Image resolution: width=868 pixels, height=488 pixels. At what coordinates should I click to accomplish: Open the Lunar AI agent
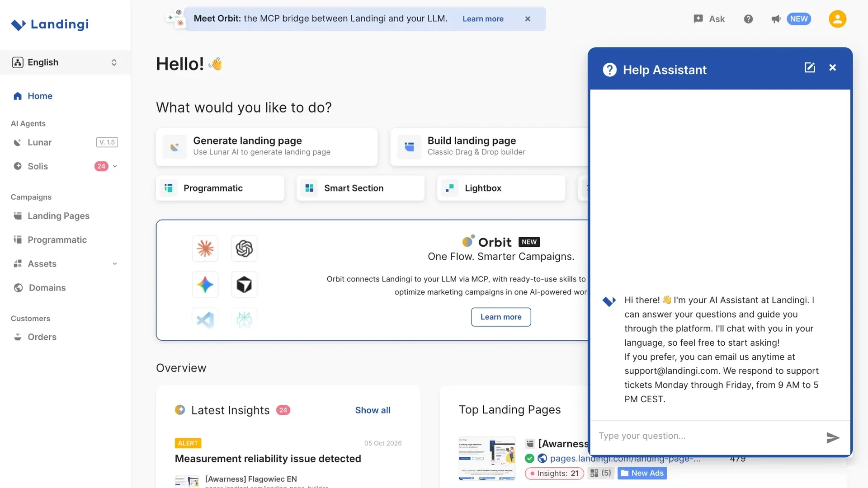pos(40,142)
